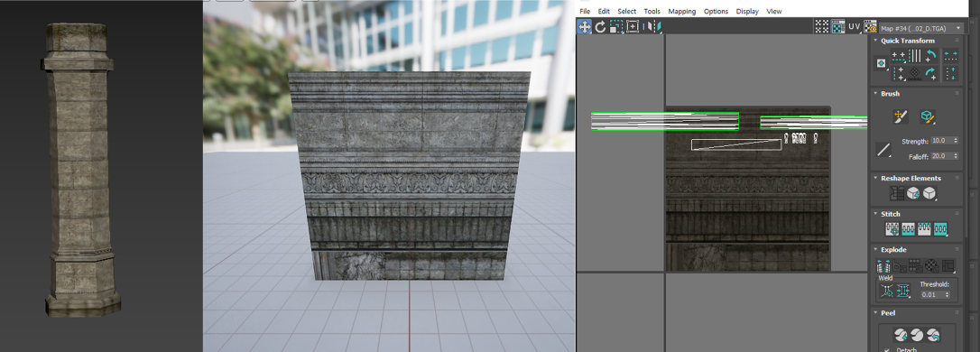
Task: Click the Strength spinner arrows
Action: [x=955, y=141]
